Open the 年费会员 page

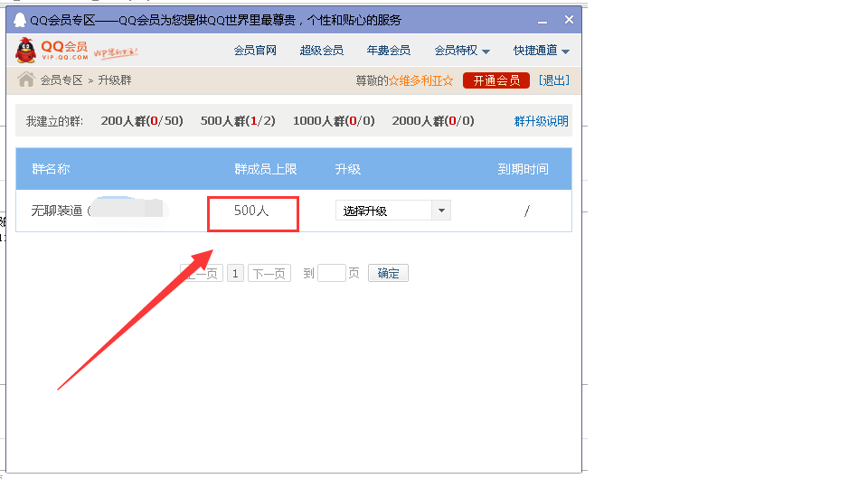point(389,51)
